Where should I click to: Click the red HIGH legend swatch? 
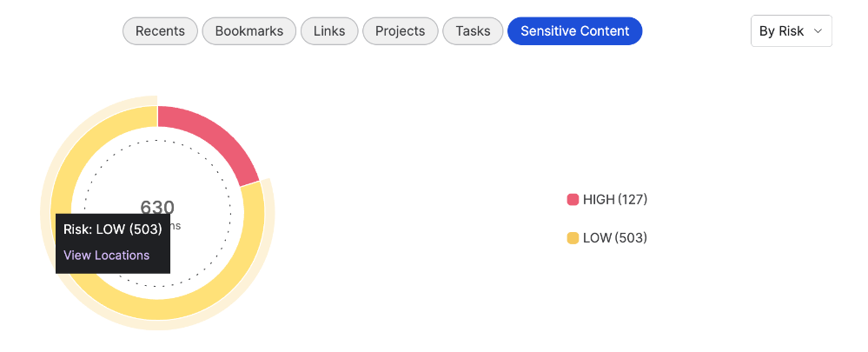(x=573, y=199)
